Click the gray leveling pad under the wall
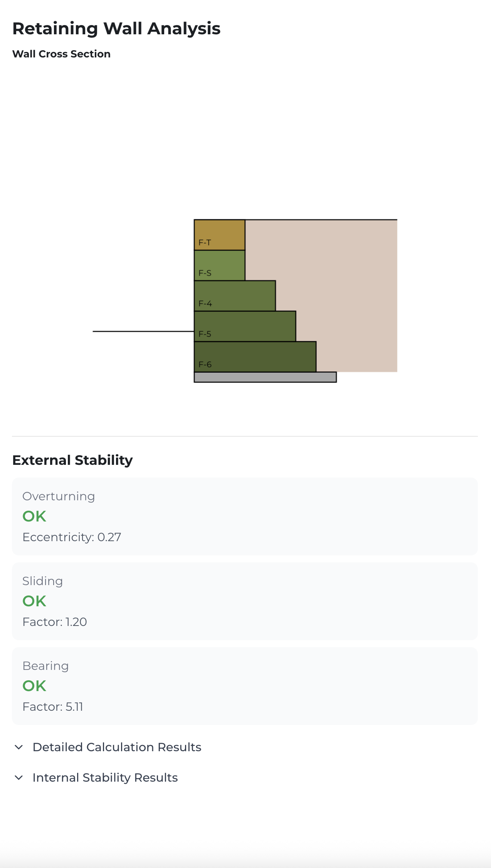The width and height of the screenshot is (491, 868). [265, 377]
